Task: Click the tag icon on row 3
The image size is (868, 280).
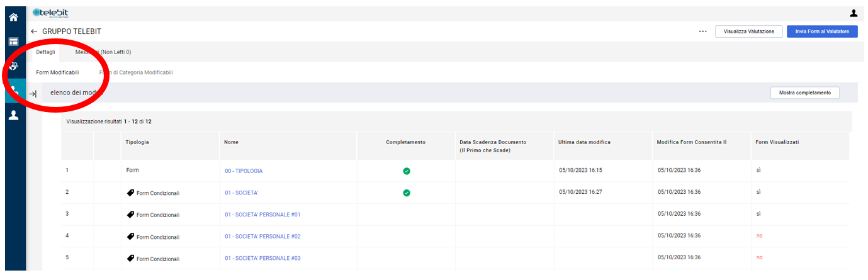Action: coord(130,215)
